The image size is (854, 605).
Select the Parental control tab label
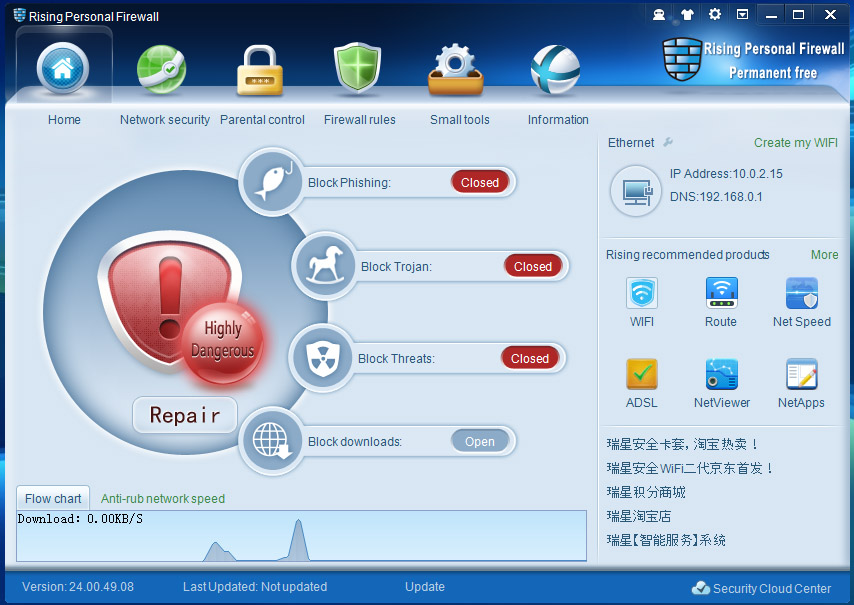(262, 119)
